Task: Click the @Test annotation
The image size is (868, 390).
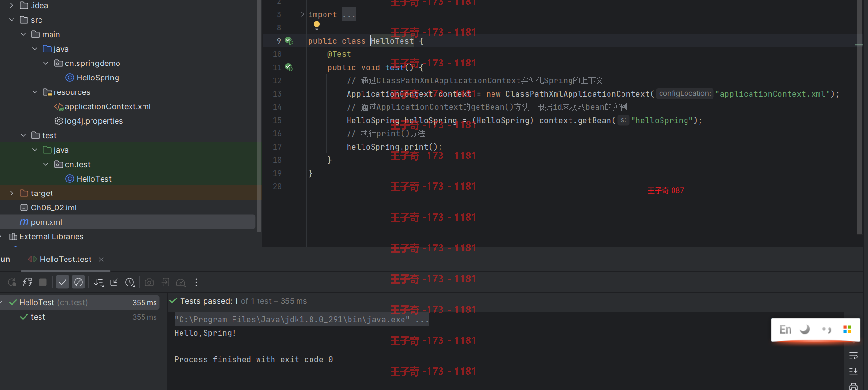Action: 339,54
